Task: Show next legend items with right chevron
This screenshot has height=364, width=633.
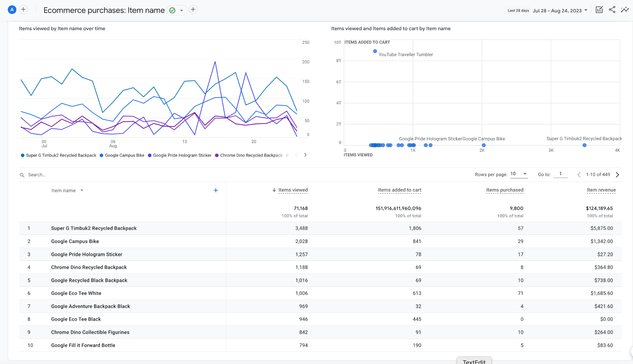Action: coord(305,155)
